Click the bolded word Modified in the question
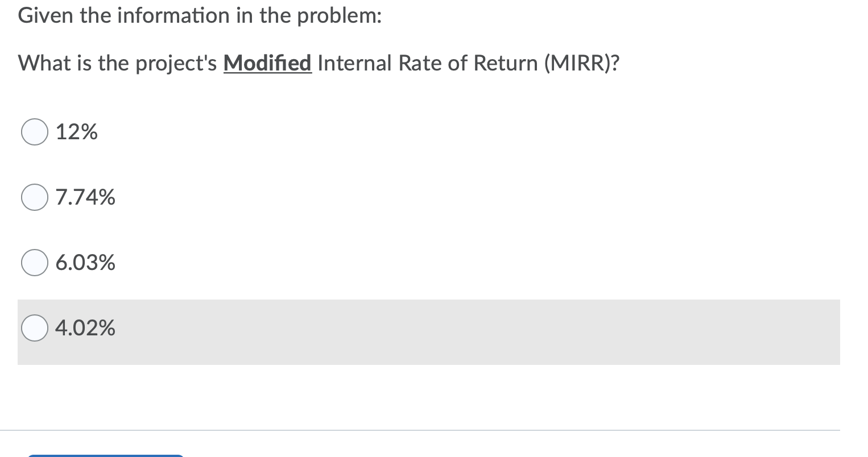The image size is (868, 457). [x=267, y=63]
